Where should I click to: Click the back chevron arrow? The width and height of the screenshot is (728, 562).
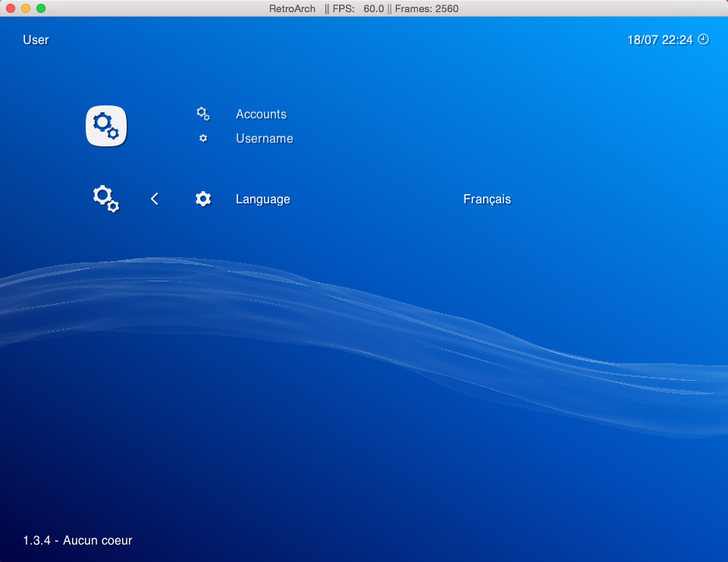[x=155, y=199]
